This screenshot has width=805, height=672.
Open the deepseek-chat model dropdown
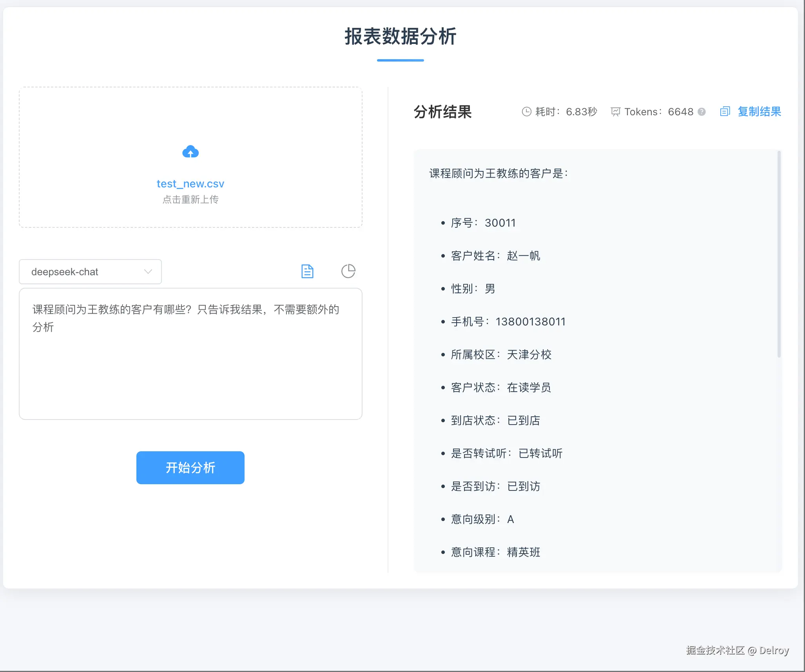[90, 271]
